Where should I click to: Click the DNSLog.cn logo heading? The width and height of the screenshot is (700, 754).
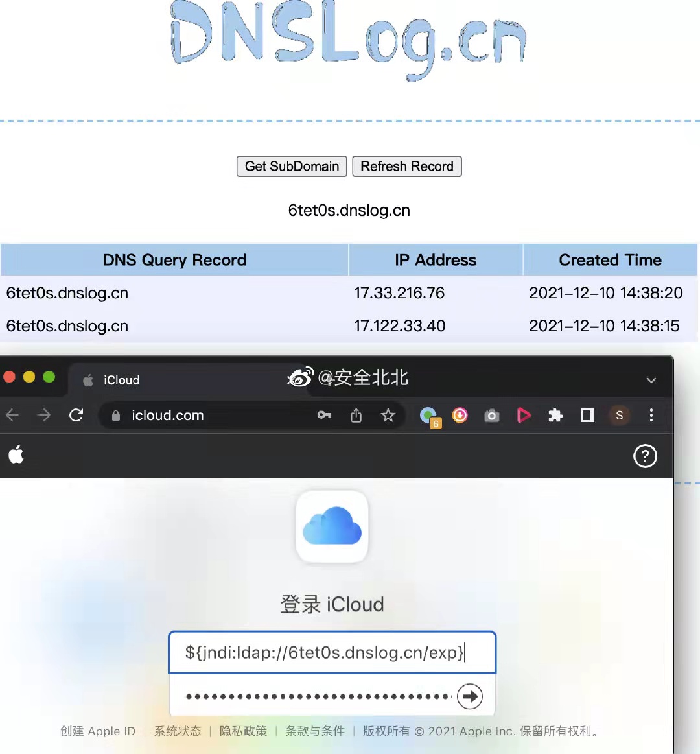tap(349, 40)
